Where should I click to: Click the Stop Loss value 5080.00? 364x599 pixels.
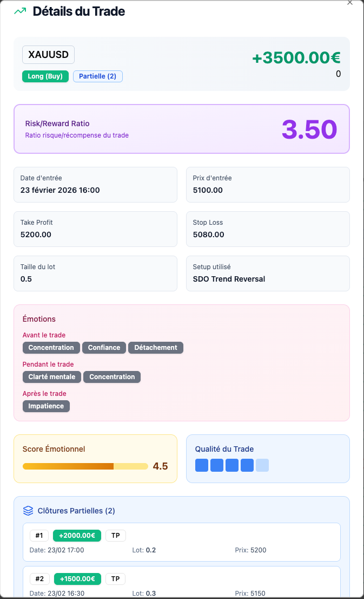tap(208, 235)
